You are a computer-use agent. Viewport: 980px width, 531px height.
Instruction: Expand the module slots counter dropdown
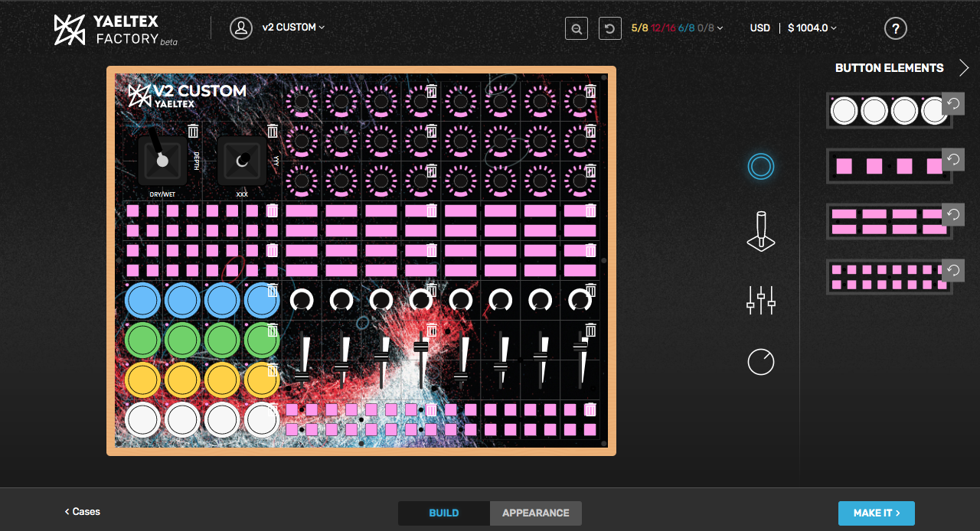[720, 28]
